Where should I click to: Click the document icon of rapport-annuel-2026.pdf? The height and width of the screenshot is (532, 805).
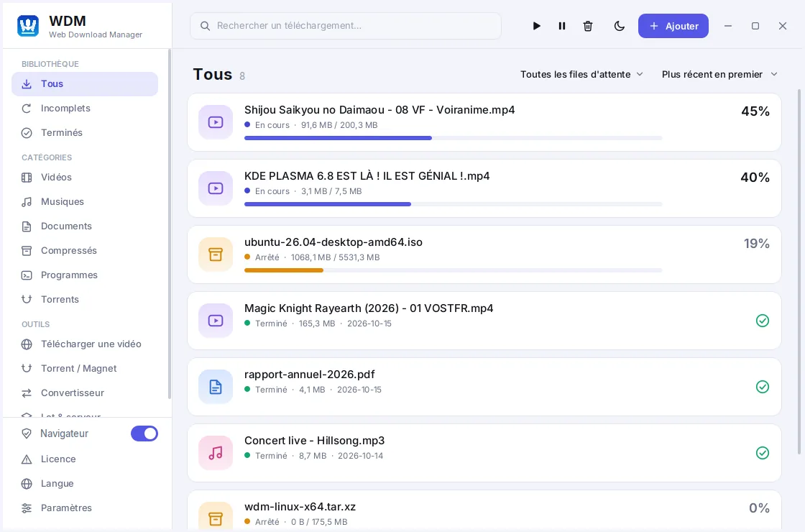[x=216, y=387]
